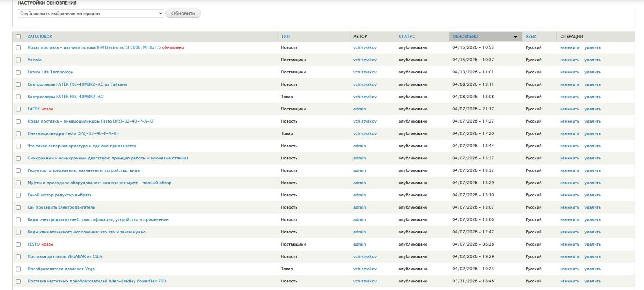Open Синхронный и асинхронный двигатели article
Screen dimensions: 644x290
click(x=108, y=158)
